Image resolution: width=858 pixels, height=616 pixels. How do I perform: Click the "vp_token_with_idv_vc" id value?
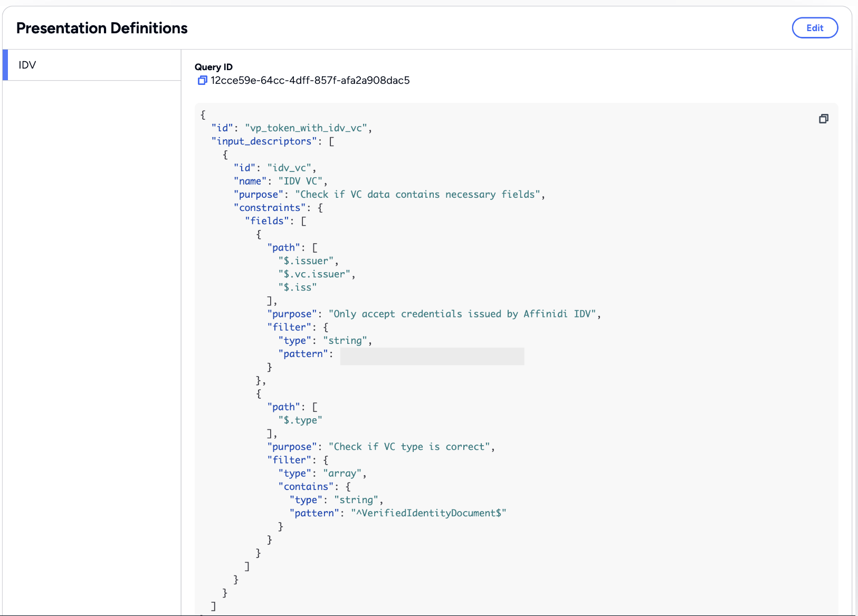306,128
